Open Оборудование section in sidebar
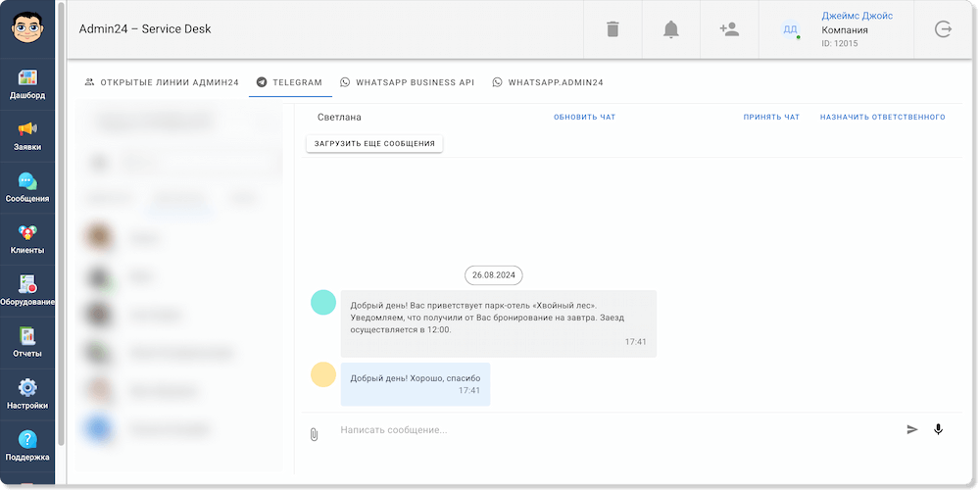980x492 pixels. [x=27, y=290]
